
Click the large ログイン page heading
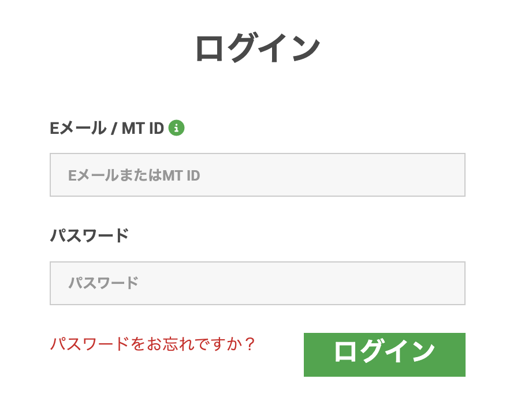[258, 48]
